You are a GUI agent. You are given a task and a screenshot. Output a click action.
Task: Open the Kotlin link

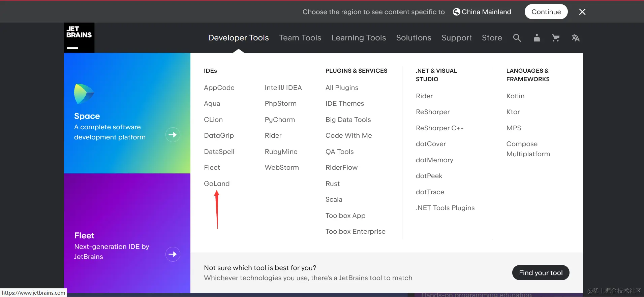[x=515, y=96]
